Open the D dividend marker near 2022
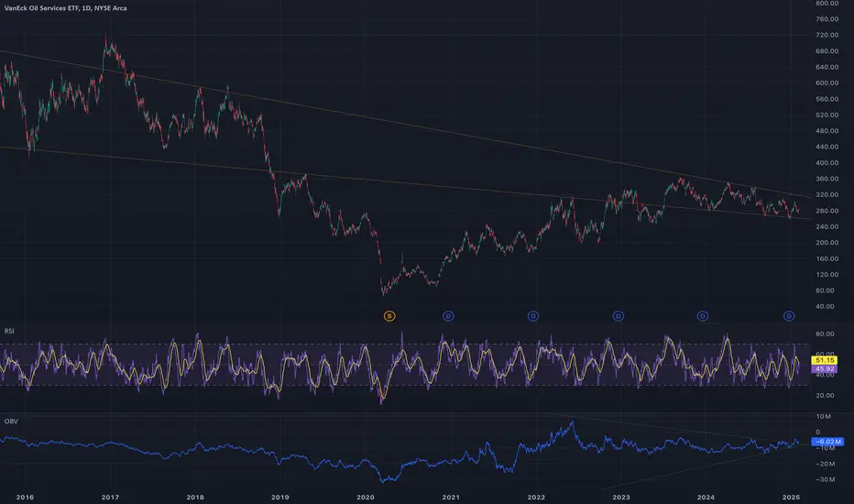The width and height of the screenshot is (854, 504). [x=533, y=316]
